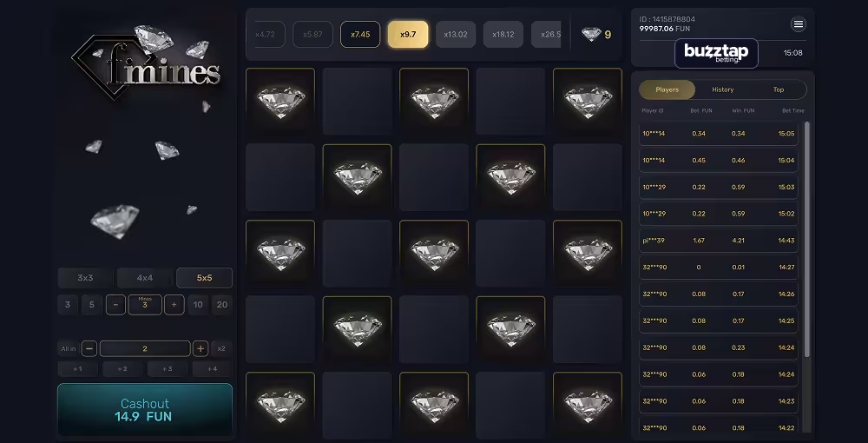Image resolution: width=868 pixels, height=443 pixels.
Task: Switch to the History tab
Action: point(722,89)
